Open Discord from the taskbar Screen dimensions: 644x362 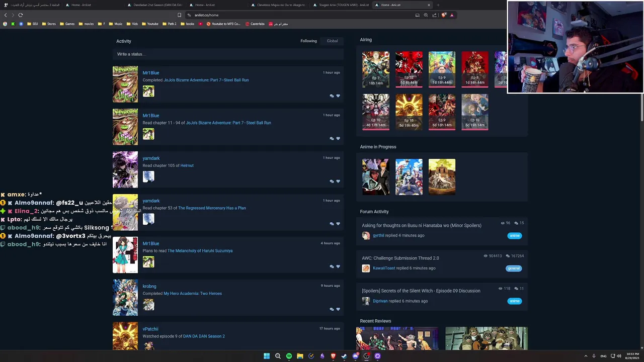coord(355,356)
